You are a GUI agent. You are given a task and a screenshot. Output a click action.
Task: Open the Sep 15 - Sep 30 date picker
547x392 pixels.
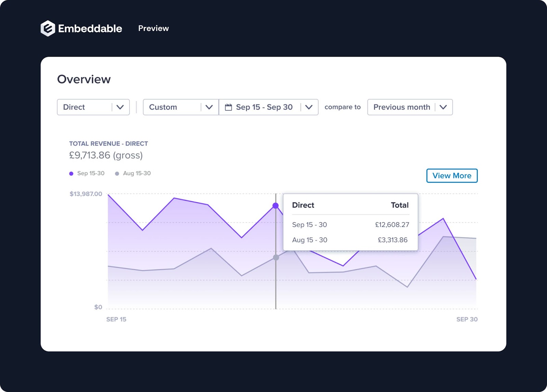pos(269,107)
